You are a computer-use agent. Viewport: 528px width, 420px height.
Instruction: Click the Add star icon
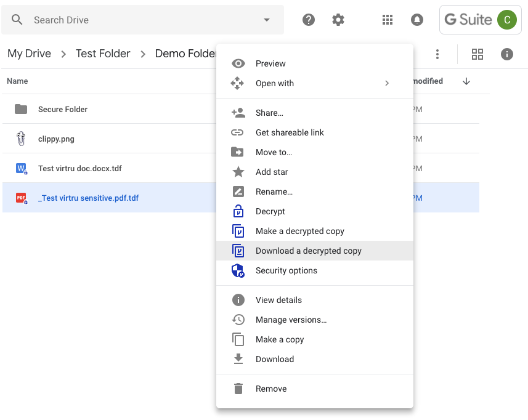pyautogui.click(x=238, y=172)
